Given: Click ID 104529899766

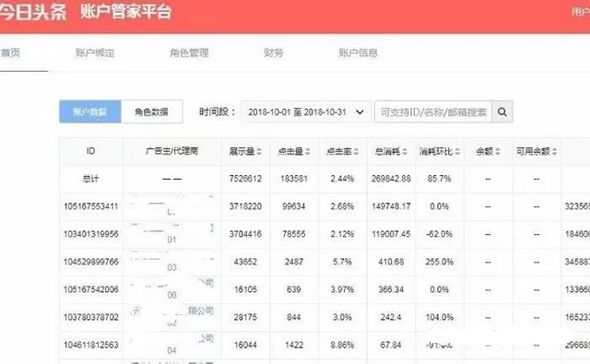Looking at the screenshot, I should (91, 262).
